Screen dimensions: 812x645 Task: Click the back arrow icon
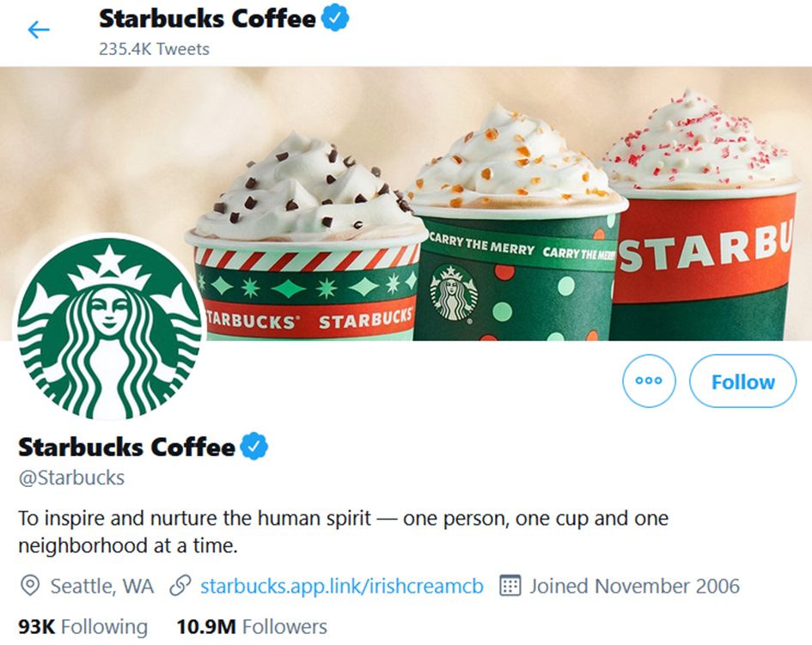(x=39, y=30)
